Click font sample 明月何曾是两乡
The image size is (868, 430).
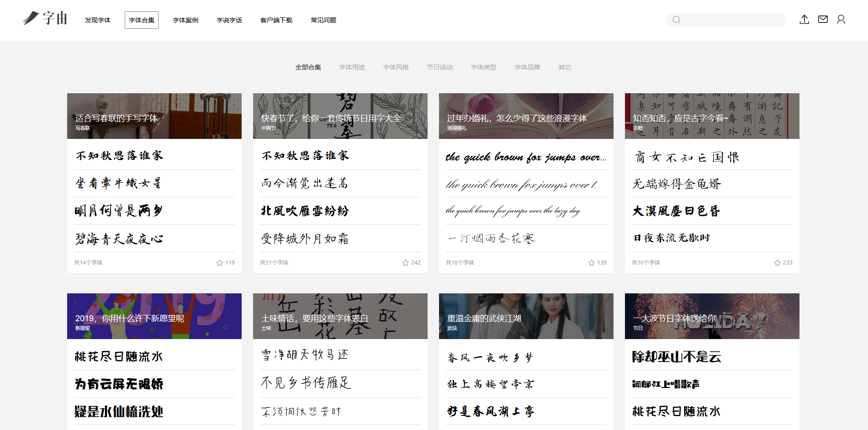coord(119,211)
